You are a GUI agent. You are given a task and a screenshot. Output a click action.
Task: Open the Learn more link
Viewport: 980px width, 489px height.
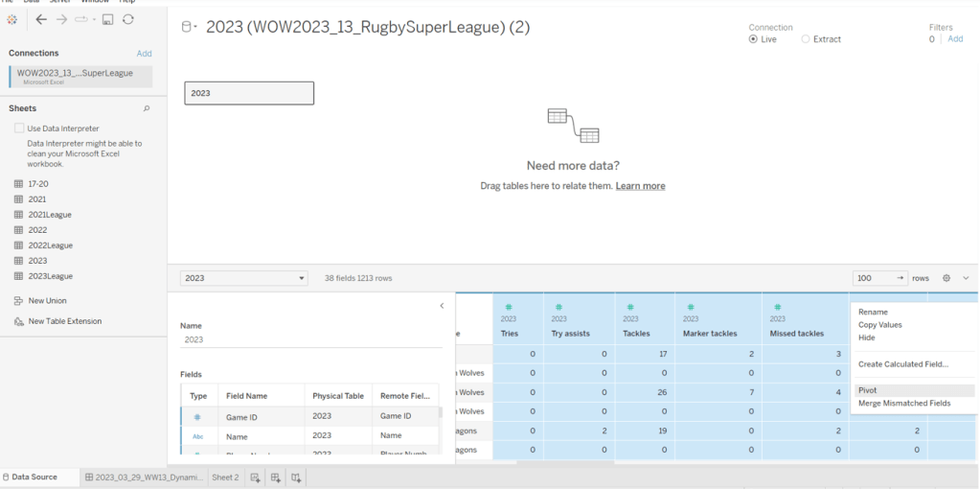point(640,186)
